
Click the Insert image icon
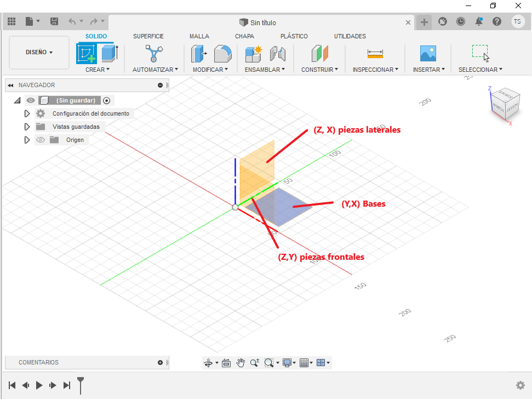pos(428,54)
